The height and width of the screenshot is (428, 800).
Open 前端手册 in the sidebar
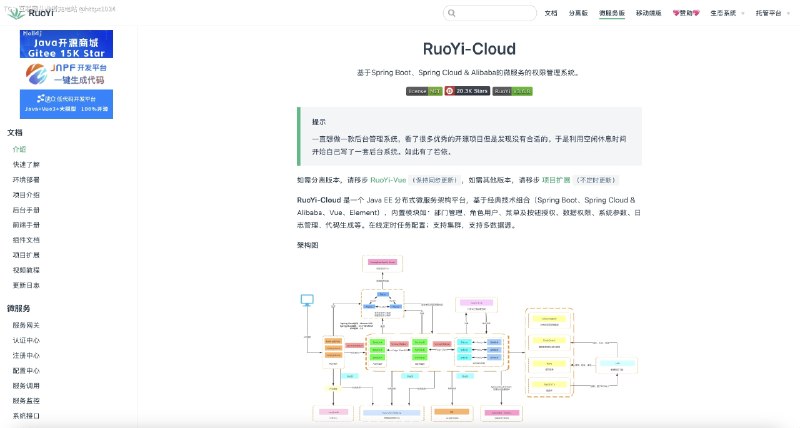pos(26,225)
